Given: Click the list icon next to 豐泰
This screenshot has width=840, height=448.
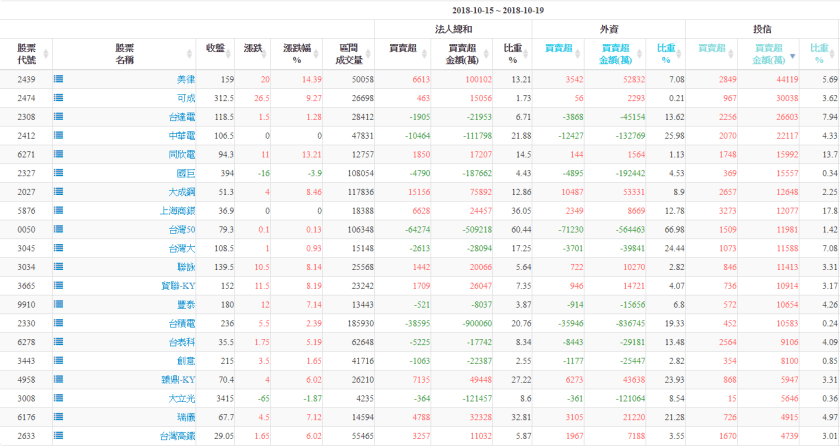Looking at the screenshot, I should tap(59, 304).
